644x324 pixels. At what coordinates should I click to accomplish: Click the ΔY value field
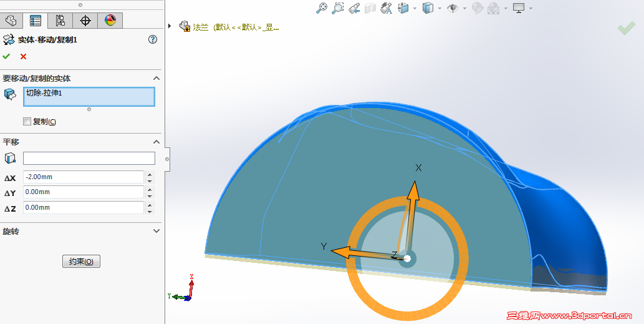point(84,192)
